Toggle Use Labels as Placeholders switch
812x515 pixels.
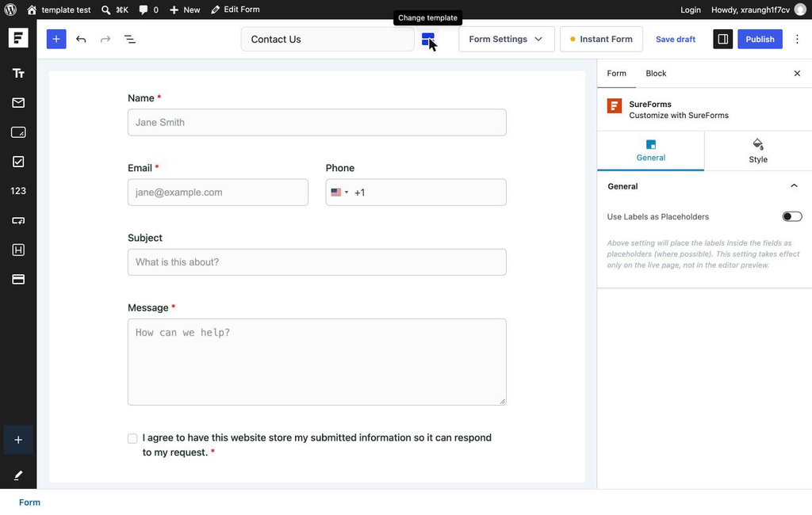(792, 216)
